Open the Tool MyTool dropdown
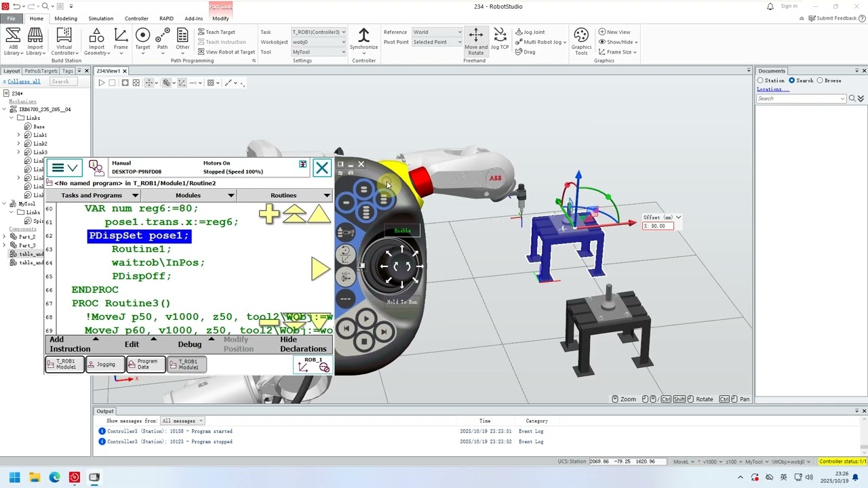This screenshot has height=488, width=868. (x=319, y=52)
